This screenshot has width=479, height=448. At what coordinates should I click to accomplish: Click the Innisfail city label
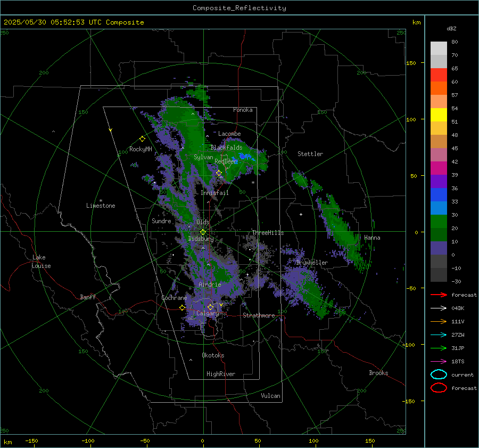[214, 193]
